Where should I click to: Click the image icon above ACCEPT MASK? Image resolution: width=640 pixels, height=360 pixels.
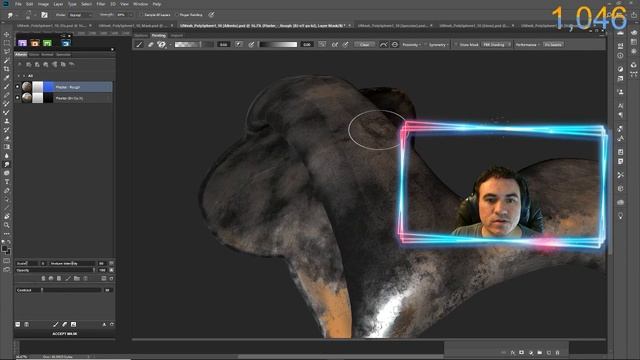point(73,324)
